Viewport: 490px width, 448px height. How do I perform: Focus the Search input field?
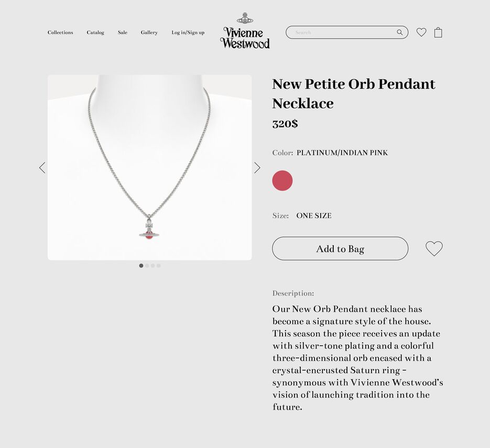(344, 32)
